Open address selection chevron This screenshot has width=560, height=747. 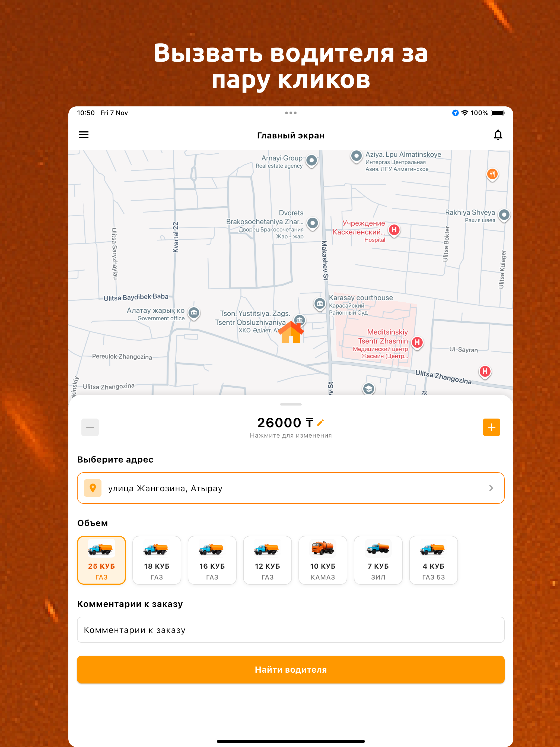[x=491, y=488]
